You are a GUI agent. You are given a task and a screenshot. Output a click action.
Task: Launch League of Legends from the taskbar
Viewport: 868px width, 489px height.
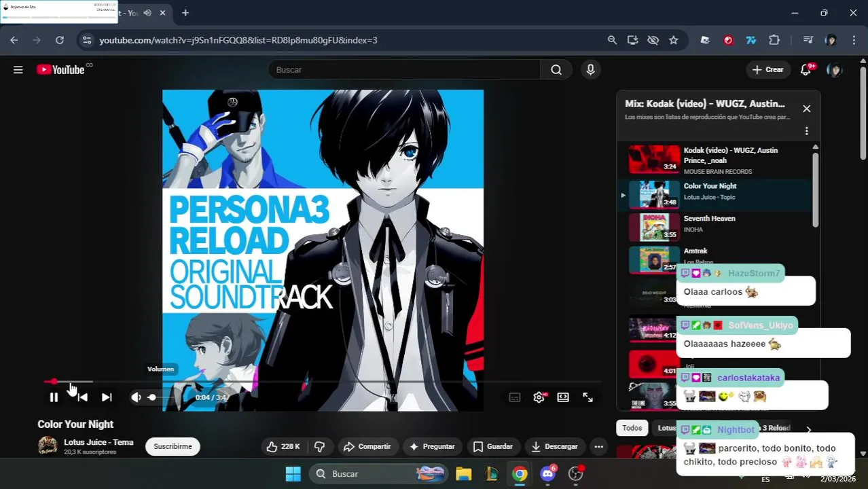tap(492, 474)
